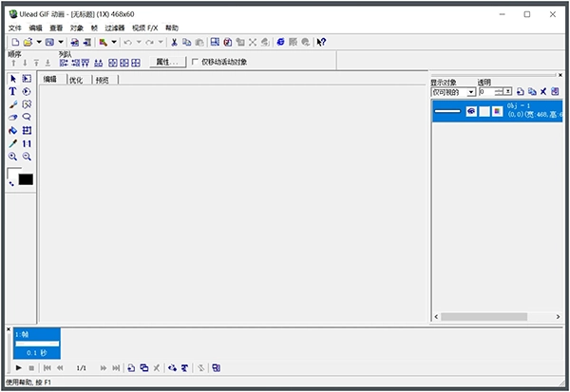Open the 透明 transparency value dropdown
This screenshot has height=392, width=570.
509,92
